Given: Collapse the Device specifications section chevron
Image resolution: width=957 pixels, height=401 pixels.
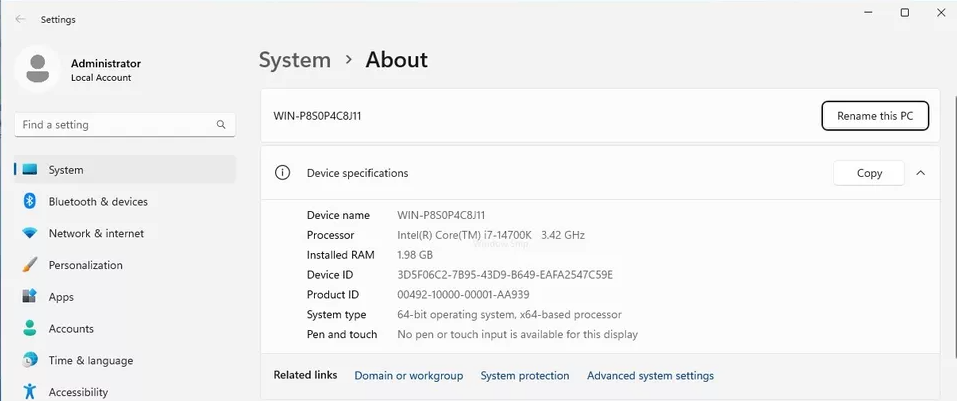Looking at the screenshot, I should point(920,173).
